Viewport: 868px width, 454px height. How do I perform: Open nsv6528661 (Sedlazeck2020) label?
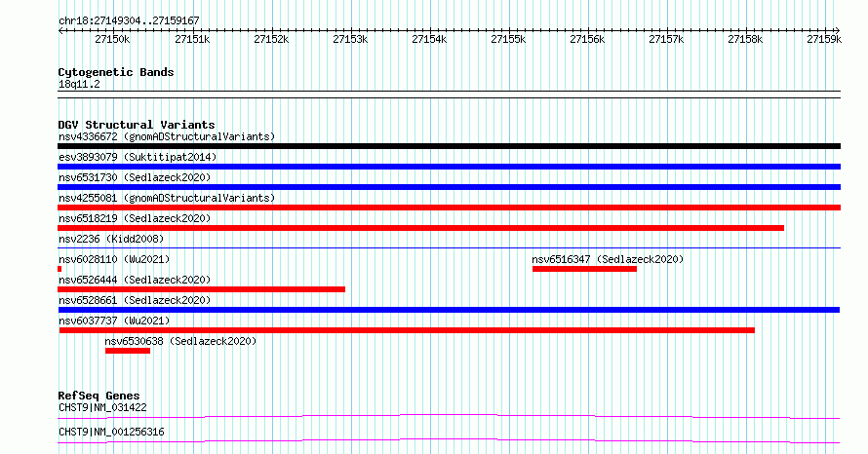[x=135, y=300]
